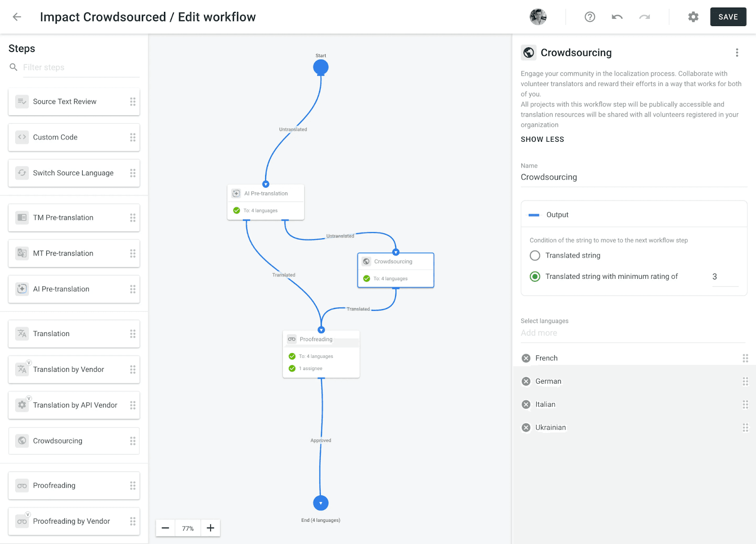This screenshot has height=544, width=756.
Task: Open the help question mark icon
Action: 590,17
